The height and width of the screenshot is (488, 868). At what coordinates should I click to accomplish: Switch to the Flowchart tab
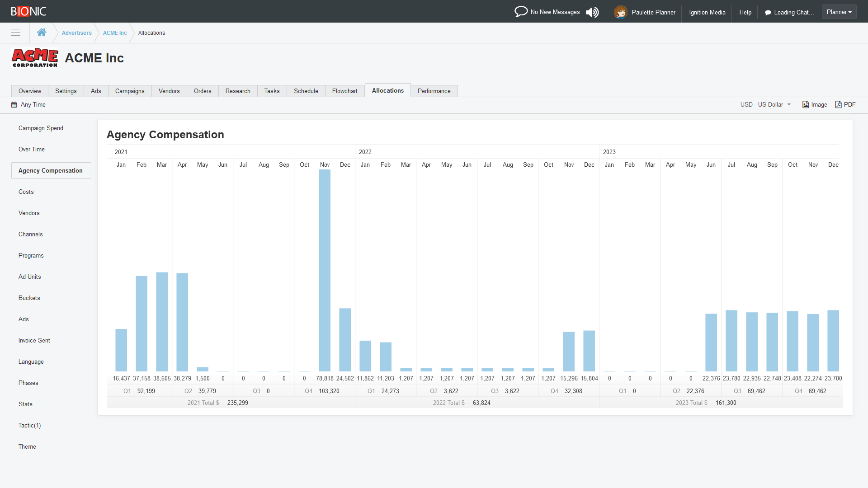click(x=344, y=91)
